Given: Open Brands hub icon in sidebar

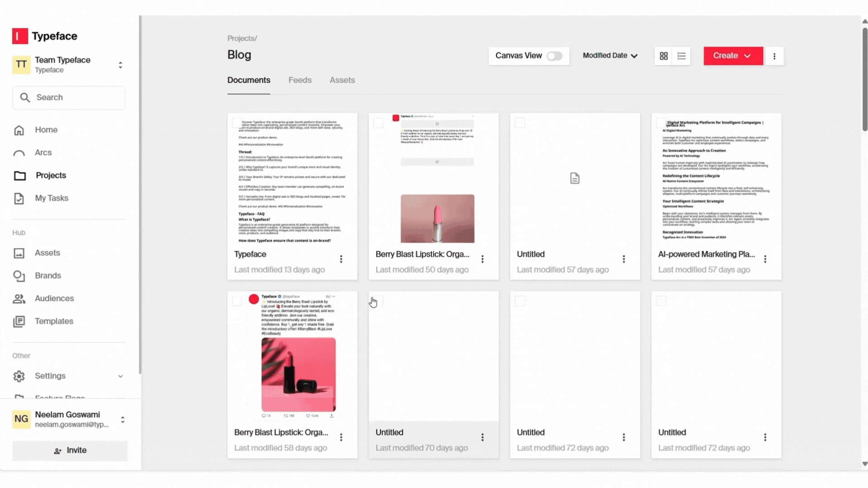Looking at the screenshot, I should pyautogui.click(x=19, y=276).
